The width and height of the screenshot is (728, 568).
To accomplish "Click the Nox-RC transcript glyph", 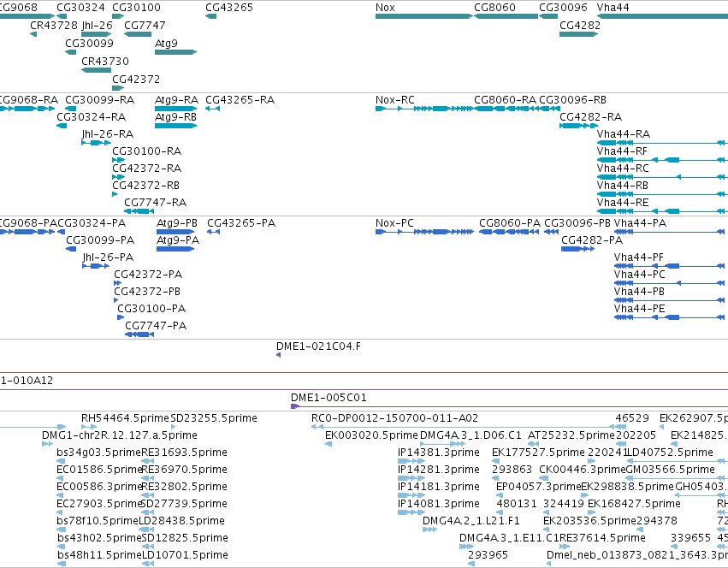I will (424, 109).
